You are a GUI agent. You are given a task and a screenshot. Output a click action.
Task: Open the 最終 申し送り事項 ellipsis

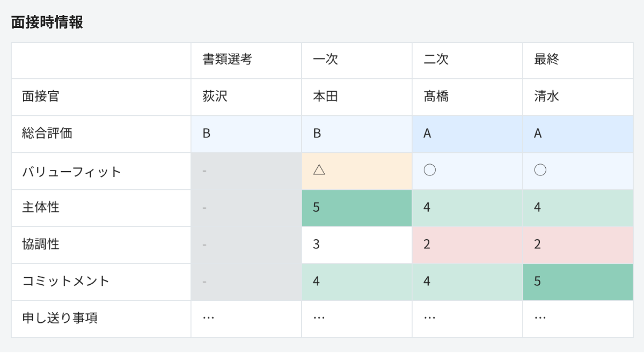click(540, 318)
